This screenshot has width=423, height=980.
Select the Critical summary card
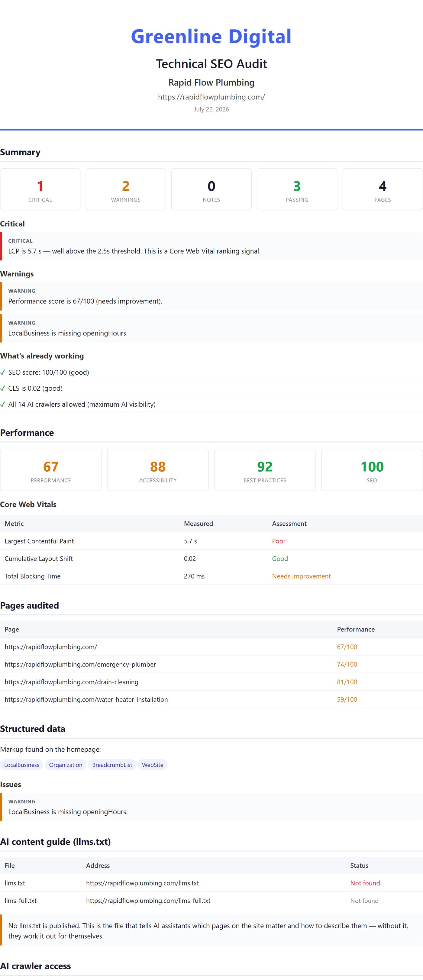(40, 189)
